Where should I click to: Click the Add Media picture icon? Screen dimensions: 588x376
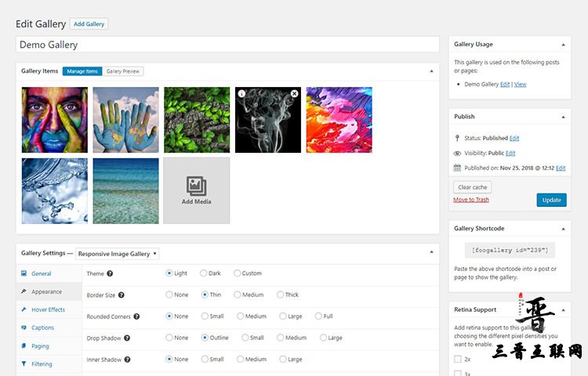click(197, 186)
